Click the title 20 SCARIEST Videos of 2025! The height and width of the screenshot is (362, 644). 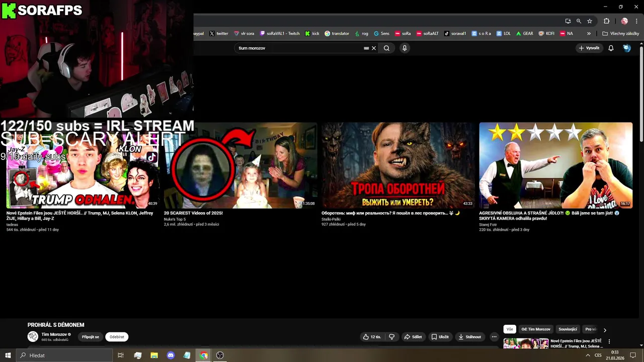click(193, 213)
